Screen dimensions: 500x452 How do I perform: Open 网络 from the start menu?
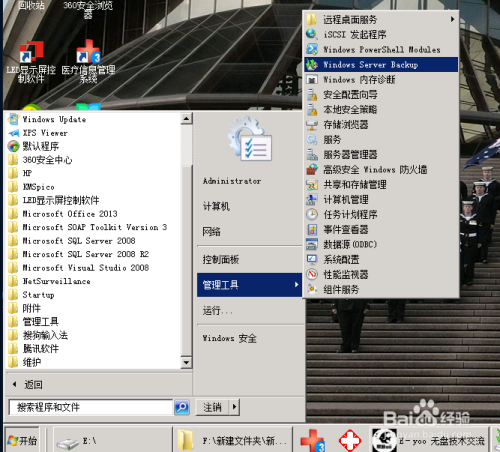(x=211, y=231)
